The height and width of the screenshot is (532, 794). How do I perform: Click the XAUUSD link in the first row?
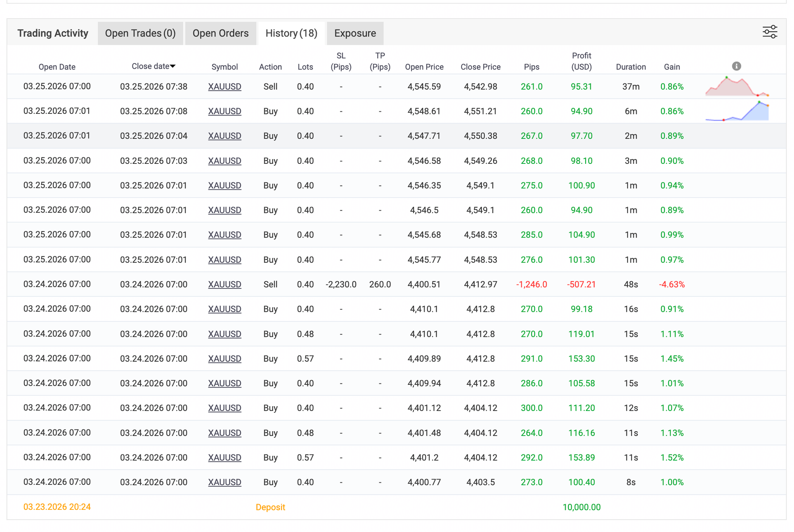coord(224,86)
